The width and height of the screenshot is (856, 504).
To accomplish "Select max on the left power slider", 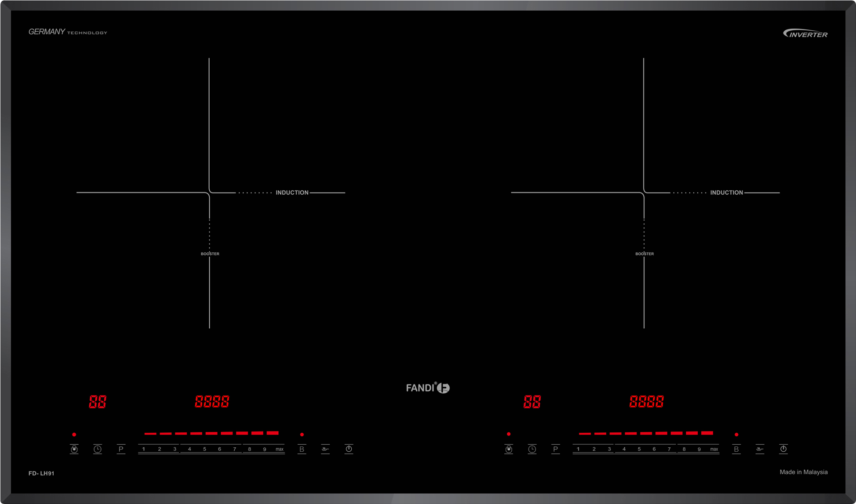I will click(279, 449).
